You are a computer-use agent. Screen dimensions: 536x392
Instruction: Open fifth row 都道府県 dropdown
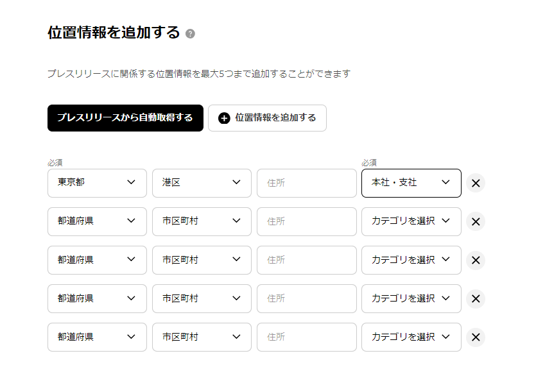pos(97,337)
